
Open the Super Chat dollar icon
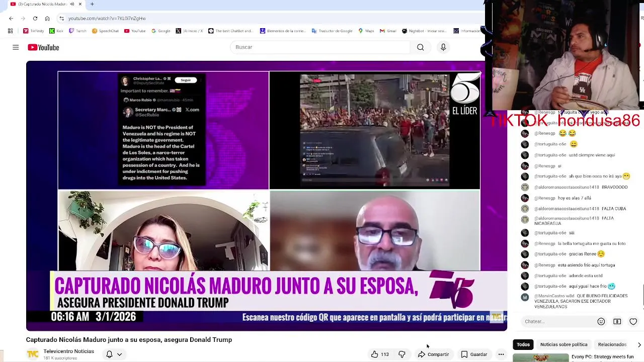[617, 321]
